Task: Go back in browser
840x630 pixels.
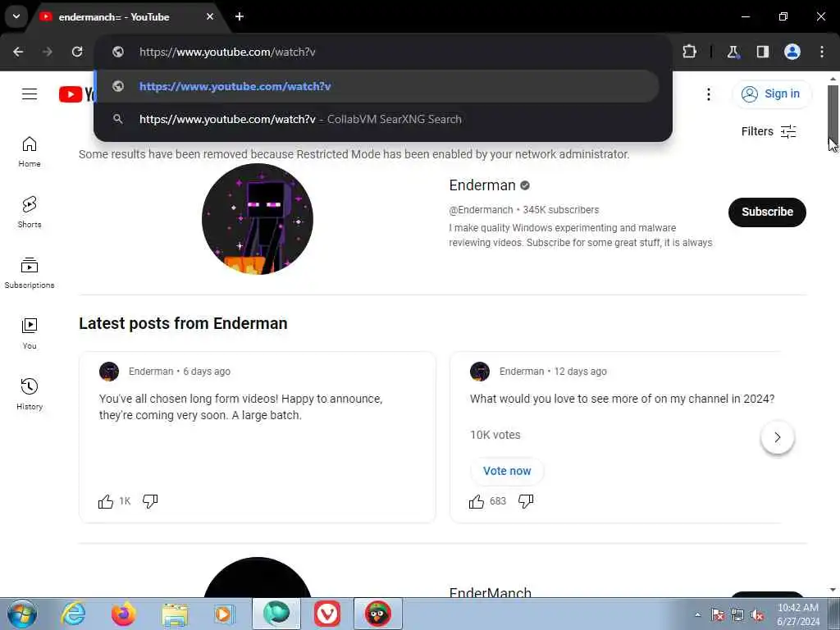Action: coord(18,52)
